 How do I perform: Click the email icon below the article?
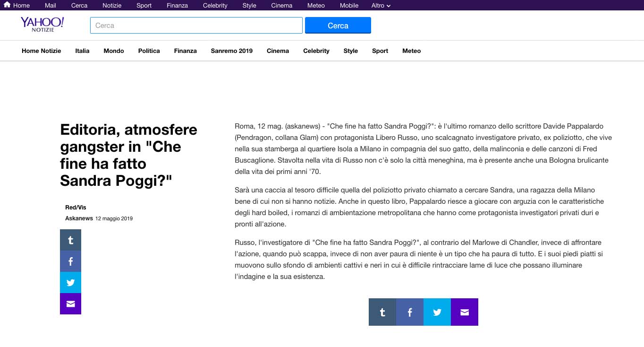click(x=464, y=312)
